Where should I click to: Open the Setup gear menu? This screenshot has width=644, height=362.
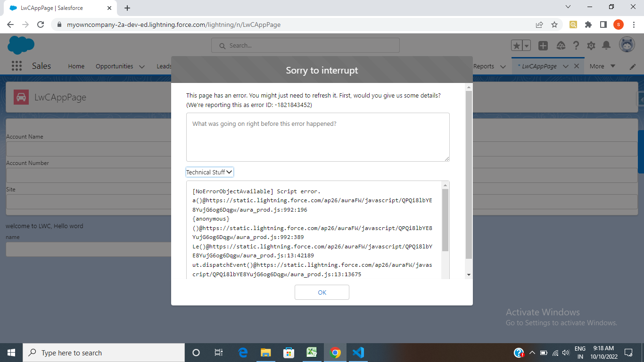591,45
